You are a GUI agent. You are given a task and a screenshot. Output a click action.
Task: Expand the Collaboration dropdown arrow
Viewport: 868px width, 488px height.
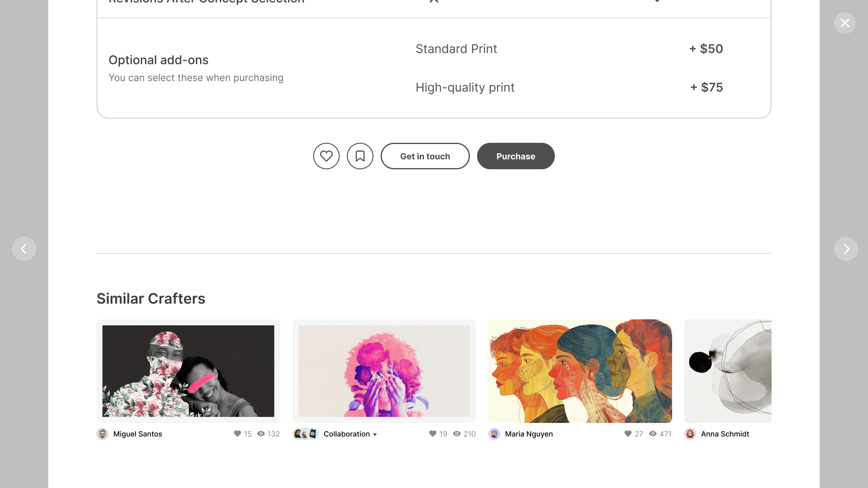[x=375, y=434]
